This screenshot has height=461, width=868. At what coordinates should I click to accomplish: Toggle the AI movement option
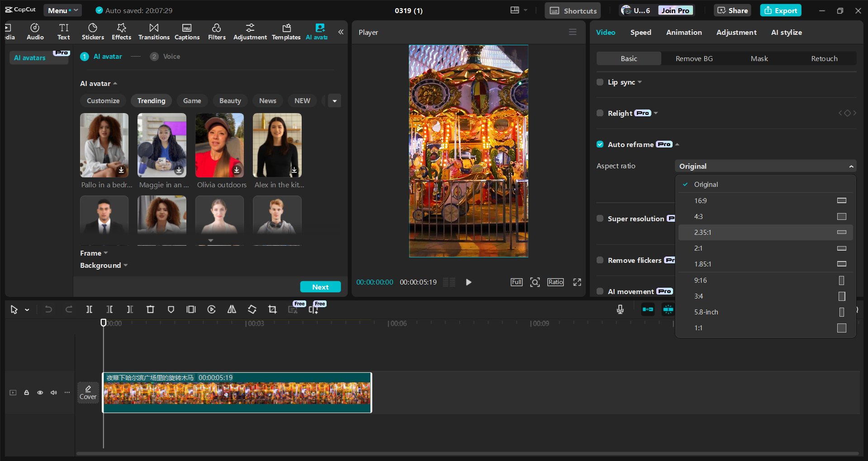[600, 291]
